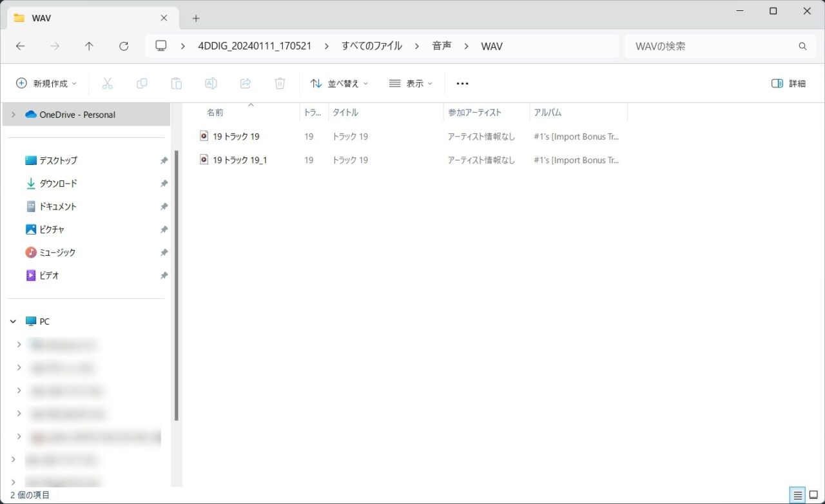Open デスクトップ in sidebar
This screenshot has height=504, width=825.
pos(58,160)
